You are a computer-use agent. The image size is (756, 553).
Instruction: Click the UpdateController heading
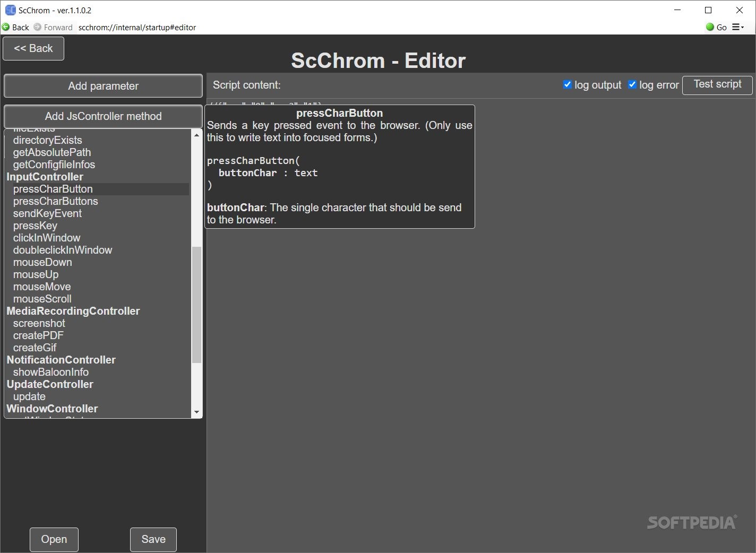pos(50,384)
